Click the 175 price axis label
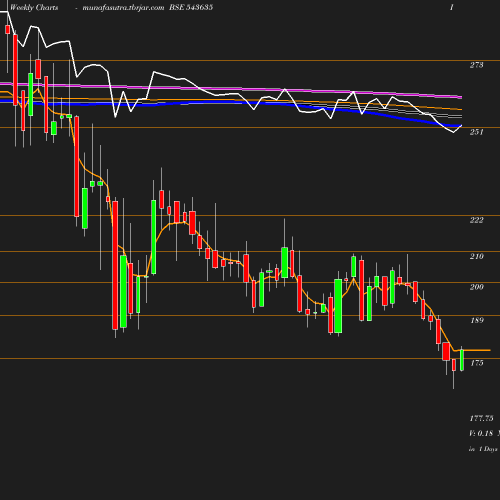The width and height of the screenshot is (500, 500). tap(477, 363)
